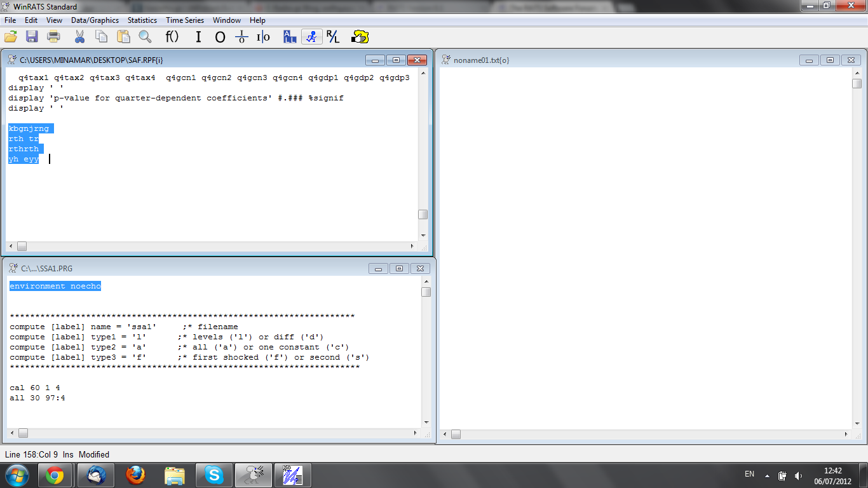
Task: Click the Paste toolbar button
Action: click(x=123, y=37)
